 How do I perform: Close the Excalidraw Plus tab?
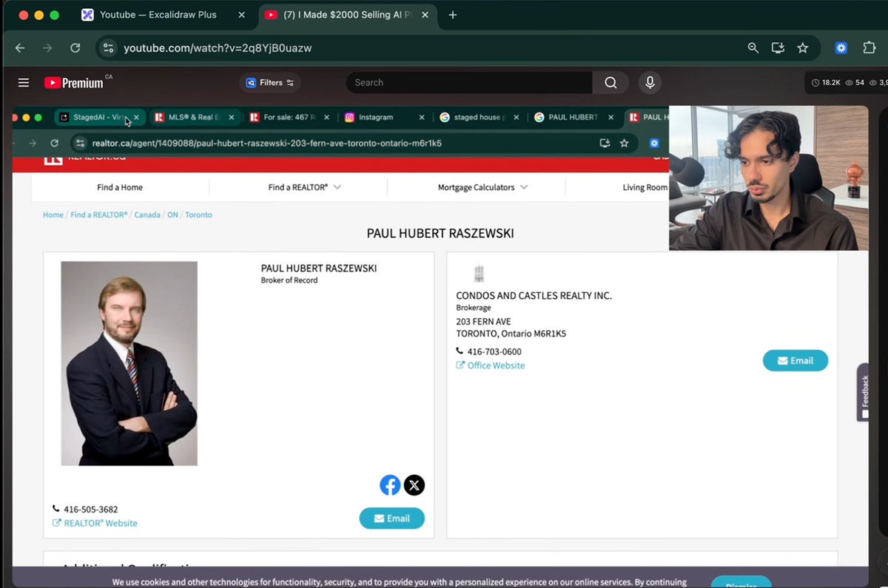(x=241, y=15)
